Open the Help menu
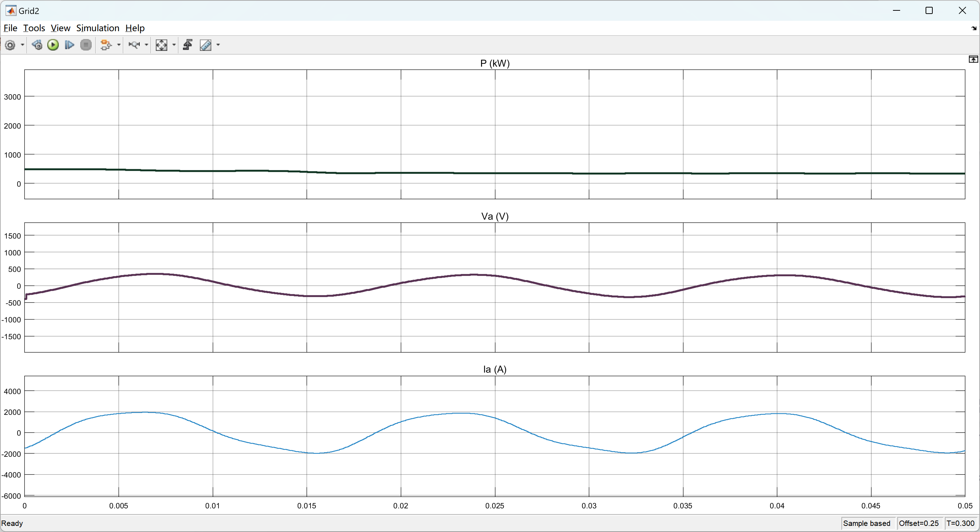This screenshot has height=532, width=980. [x=135, y=28]
